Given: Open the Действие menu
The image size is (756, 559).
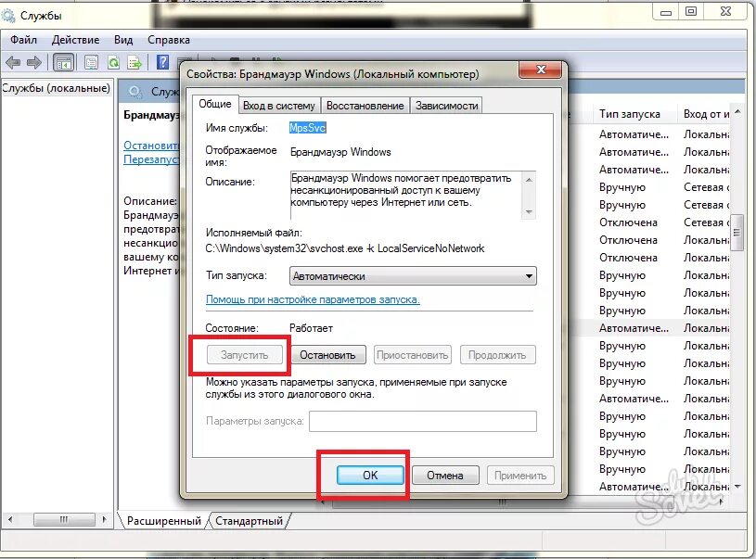Looking at the screenshot, I should pyautogui.click(x=75, y=40).
